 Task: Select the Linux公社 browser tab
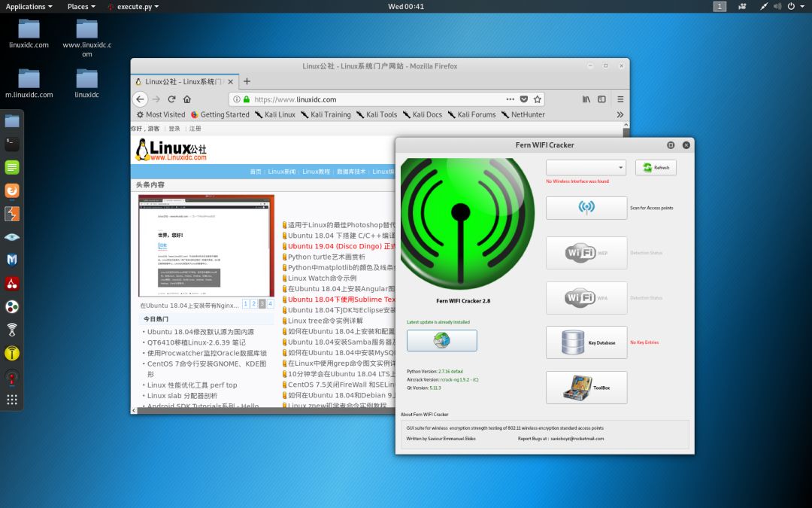184,81
